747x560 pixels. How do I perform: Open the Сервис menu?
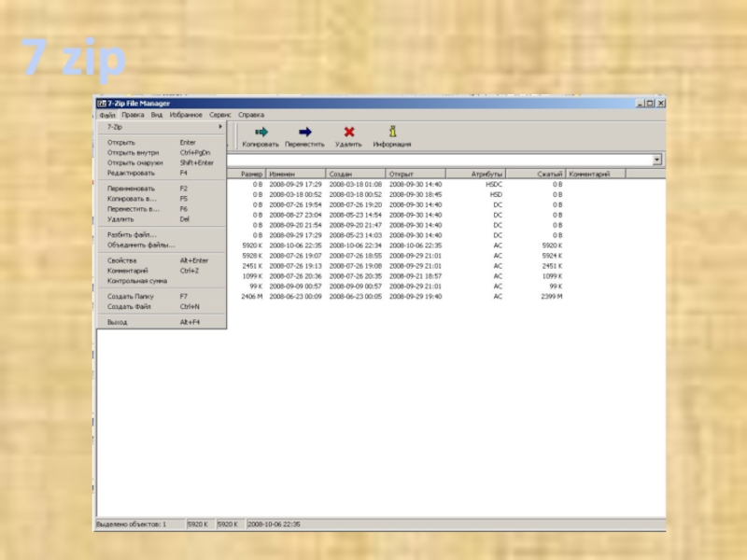(220, 115)
